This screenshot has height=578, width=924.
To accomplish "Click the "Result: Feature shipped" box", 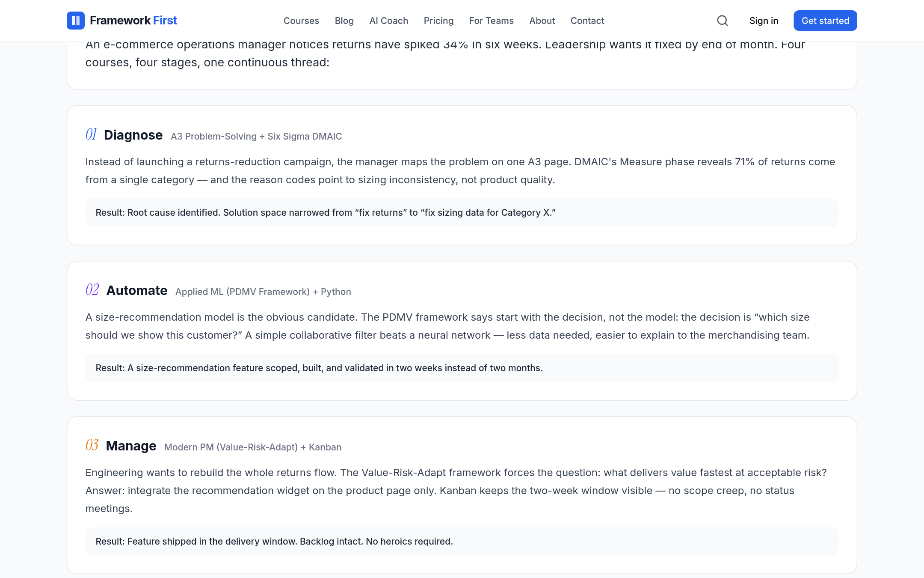I will [462, 541].
